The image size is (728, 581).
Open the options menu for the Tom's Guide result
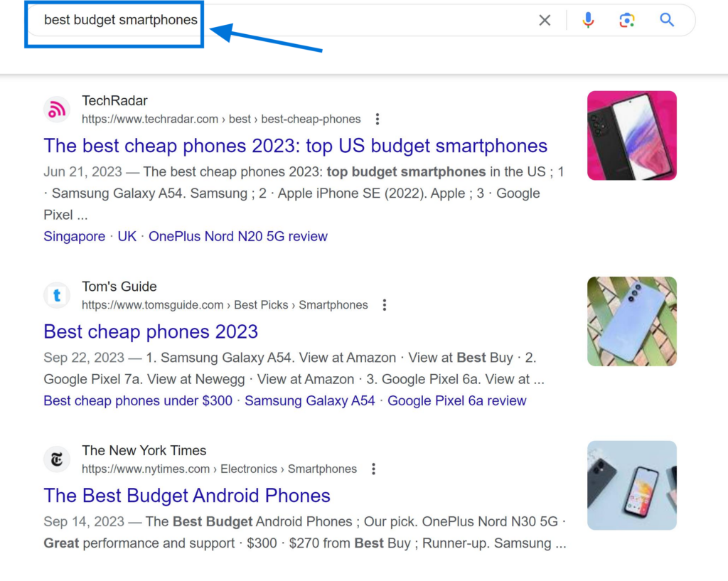(x=384, y=304)
